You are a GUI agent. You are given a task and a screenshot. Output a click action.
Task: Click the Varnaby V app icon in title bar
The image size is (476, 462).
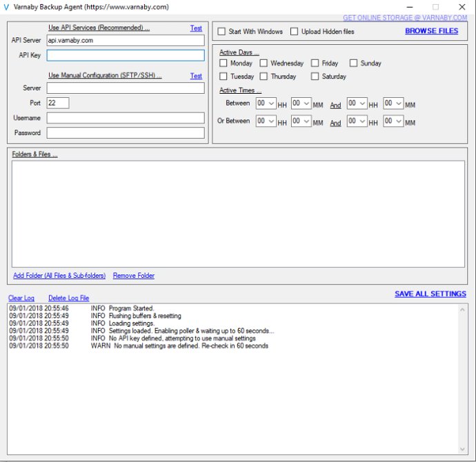point(6,7)
